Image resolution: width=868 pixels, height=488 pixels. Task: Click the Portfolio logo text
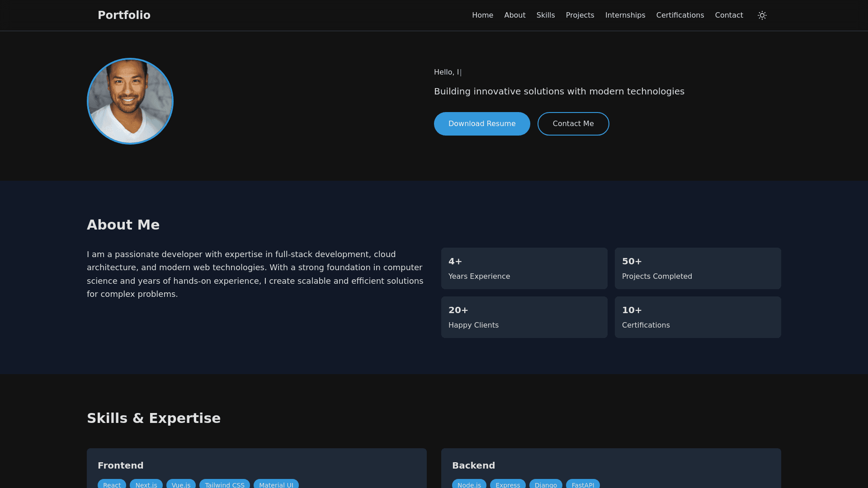pyautogui.click(x=124, y=15)
